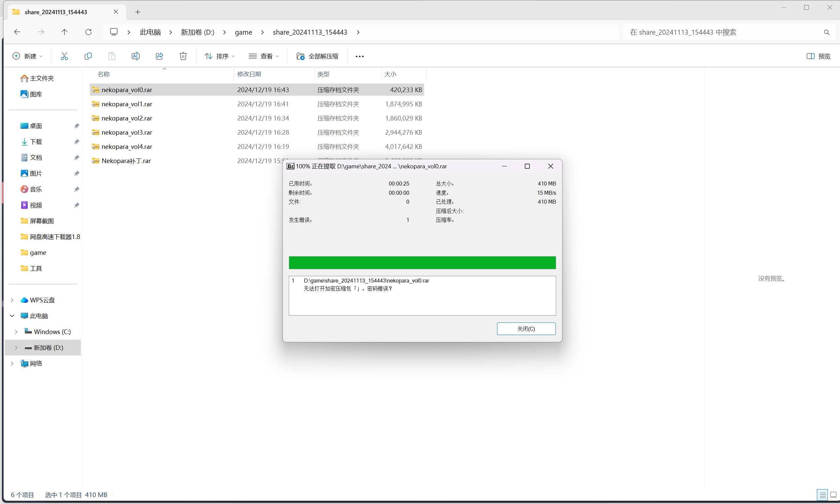Open a new tab with plus button
The height and width of the screenshot is (504, 840).
click(138, 12)
